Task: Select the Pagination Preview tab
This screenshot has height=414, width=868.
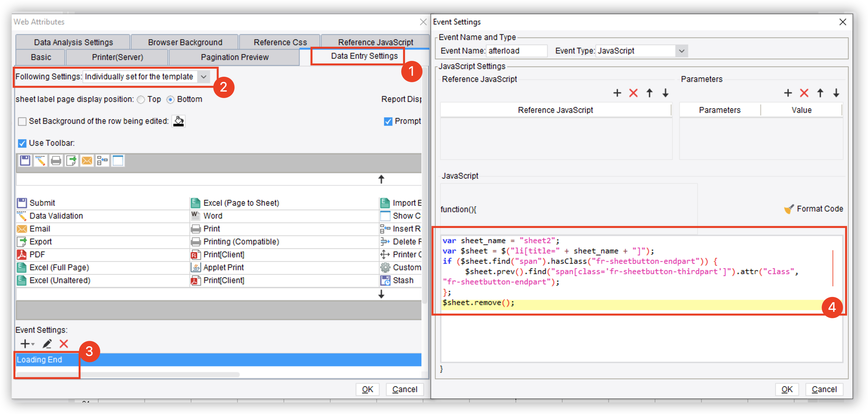Action: (x=235, y=57)
